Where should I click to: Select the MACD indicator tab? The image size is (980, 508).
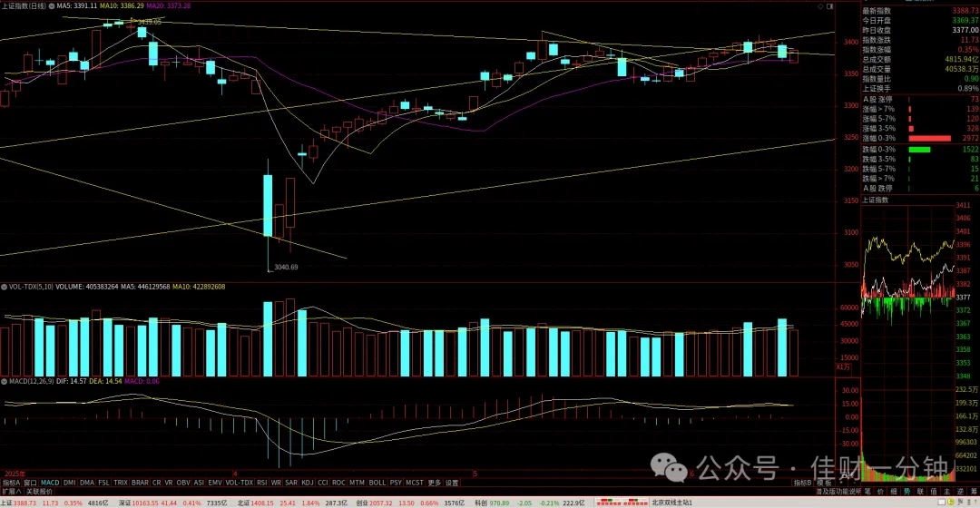coord(50,483)
